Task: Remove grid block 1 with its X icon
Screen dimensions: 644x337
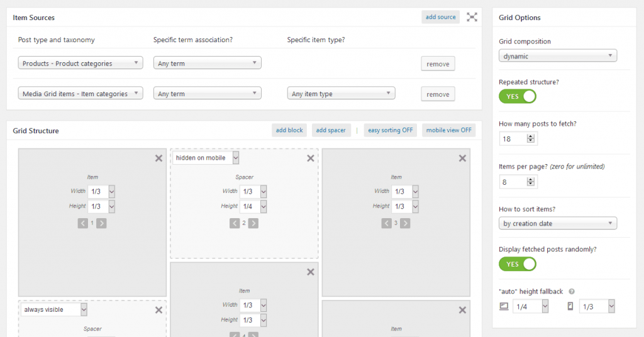Action: click(x=158, y=158)
